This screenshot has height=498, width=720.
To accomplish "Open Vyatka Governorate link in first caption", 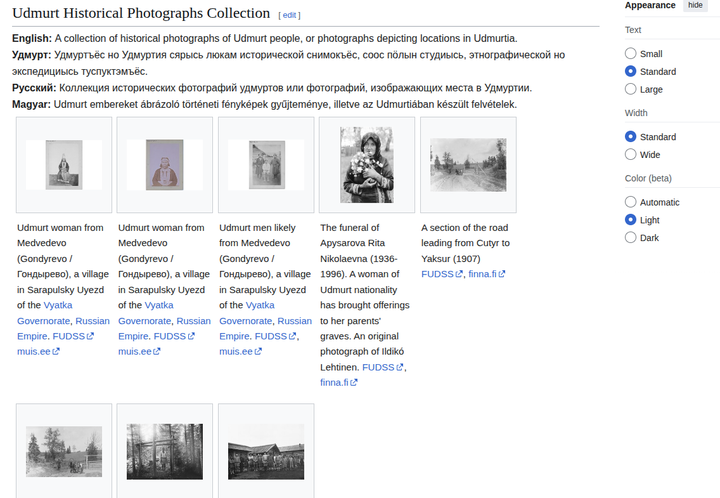I will (58, 305).
